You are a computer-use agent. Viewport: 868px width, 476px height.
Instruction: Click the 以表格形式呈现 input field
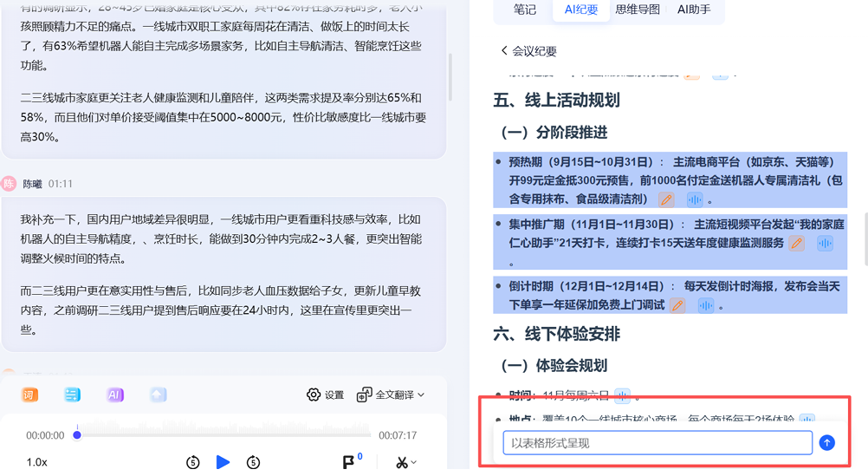(657, 443)
